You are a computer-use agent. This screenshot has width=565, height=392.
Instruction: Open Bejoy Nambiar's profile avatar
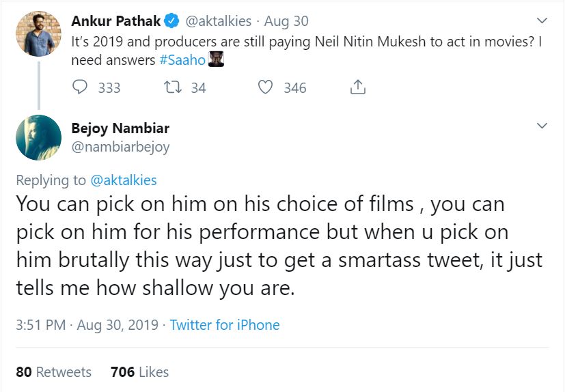[39, 139]
